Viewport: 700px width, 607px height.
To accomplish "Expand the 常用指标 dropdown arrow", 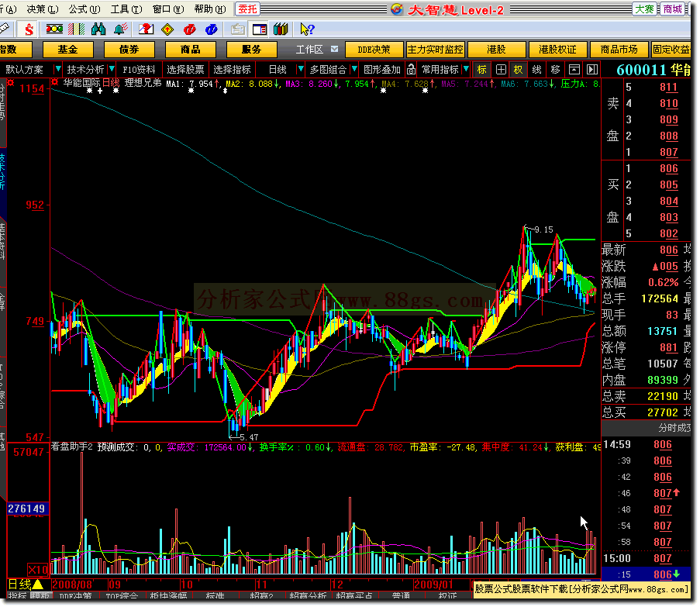I will click(x=466, y=69).
